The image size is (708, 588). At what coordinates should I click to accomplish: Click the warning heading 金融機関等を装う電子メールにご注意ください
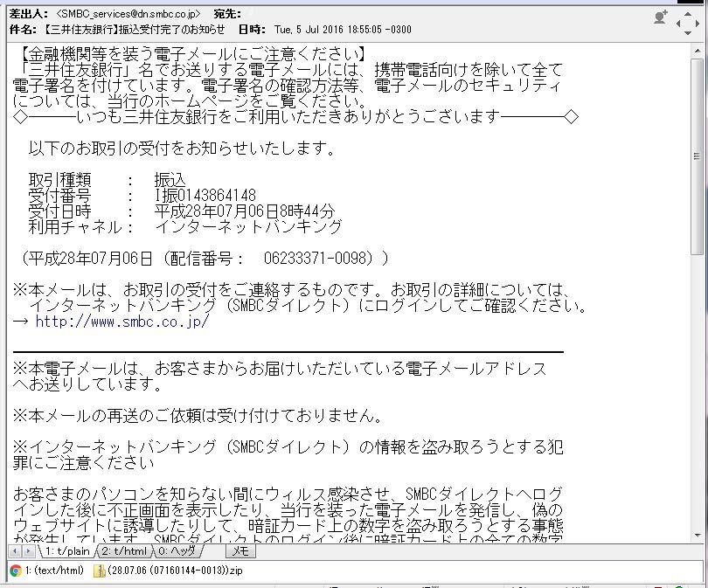pyautogui.click(x=193, y=54)
